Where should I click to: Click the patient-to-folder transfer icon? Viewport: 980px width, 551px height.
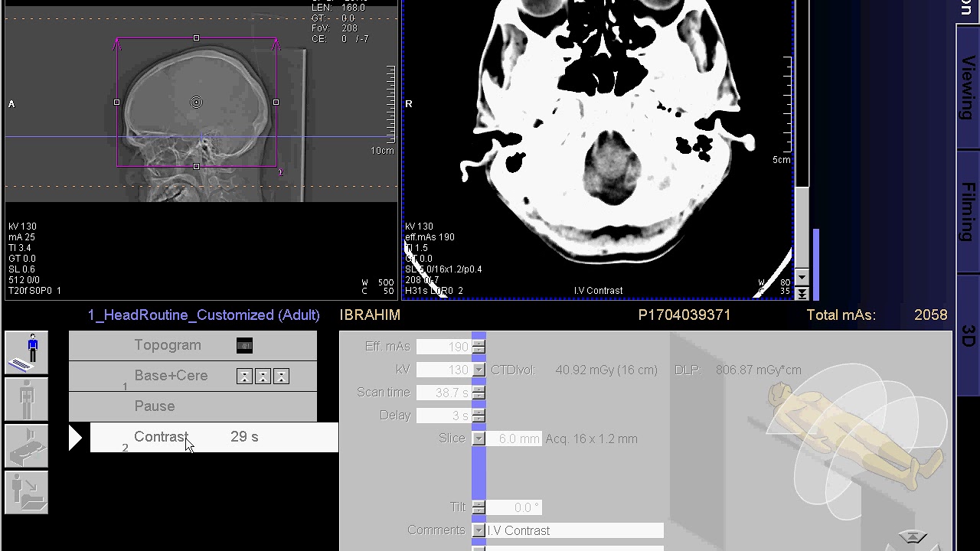[27, 491]
